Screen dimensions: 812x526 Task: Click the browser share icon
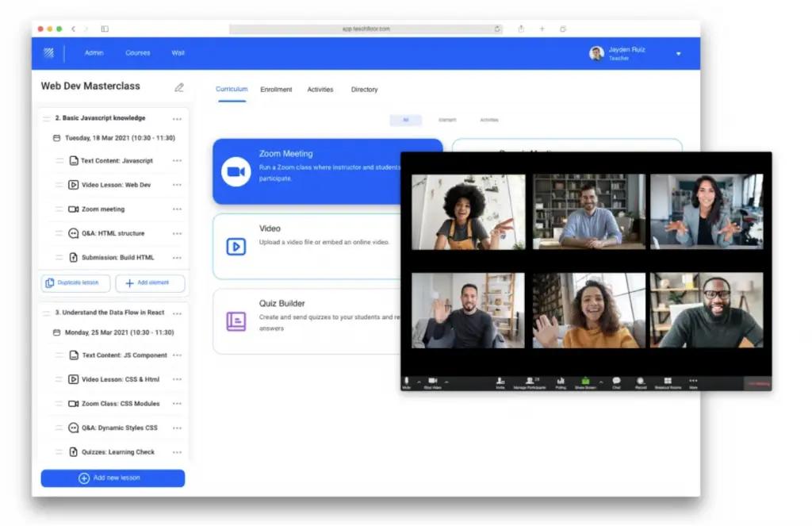(x=522, y=29)
